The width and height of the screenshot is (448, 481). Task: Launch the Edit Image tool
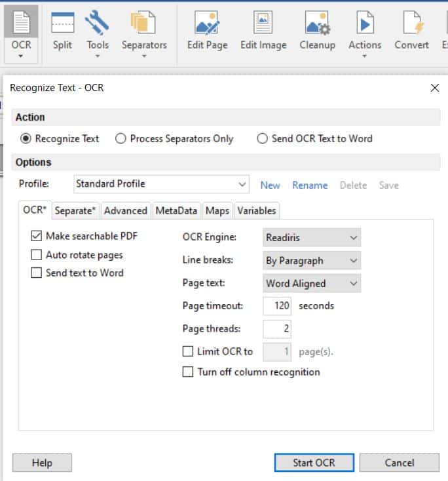coord(263,31)
